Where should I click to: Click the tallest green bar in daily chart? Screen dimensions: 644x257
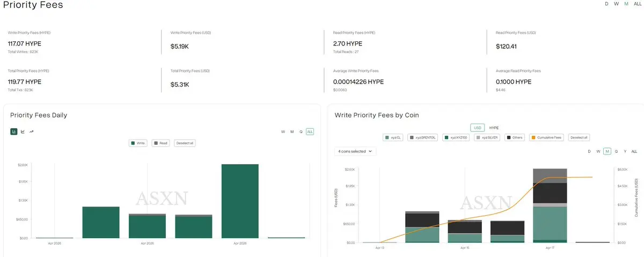[x=240, y=201]
